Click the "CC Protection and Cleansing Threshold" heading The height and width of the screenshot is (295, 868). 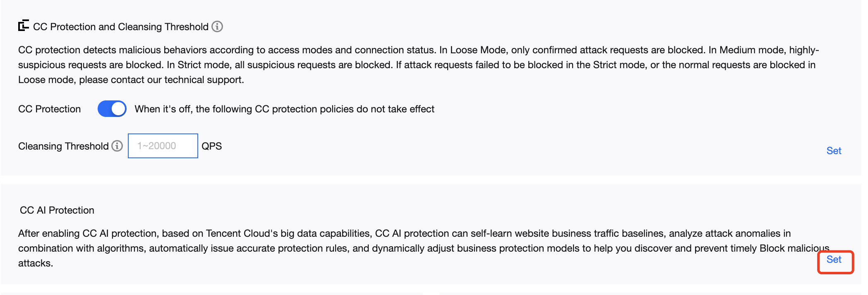[120, 27]
